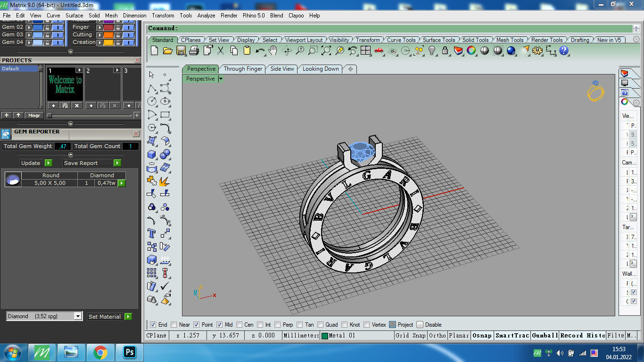The height and width of the screenshot is (362, 644).
Task: Select the Rectangle tool in side toolbar
Action: click(x=165, y=115)
